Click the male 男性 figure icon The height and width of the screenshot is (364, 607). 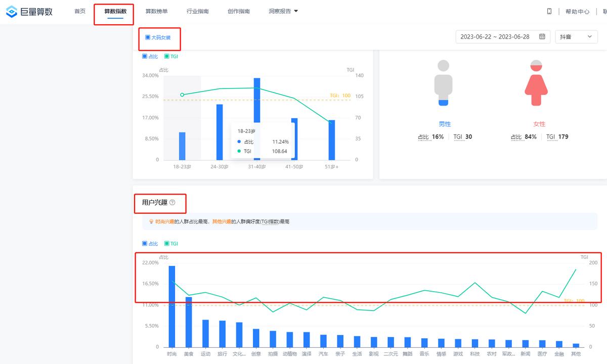[444, 83]
